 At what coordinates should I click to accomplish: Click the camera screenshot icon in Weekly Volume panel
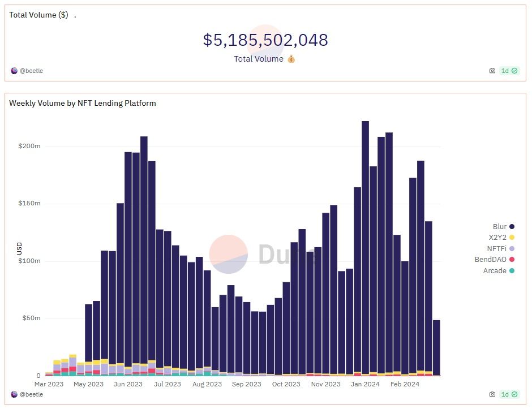pyautogui.click(x=492, y=394)
